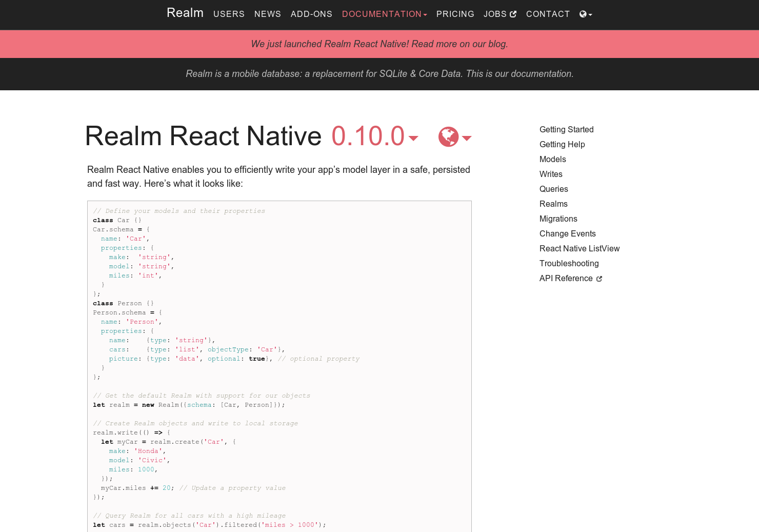Click the 'Realm is a mobile database' tagline

click(379, 74)
